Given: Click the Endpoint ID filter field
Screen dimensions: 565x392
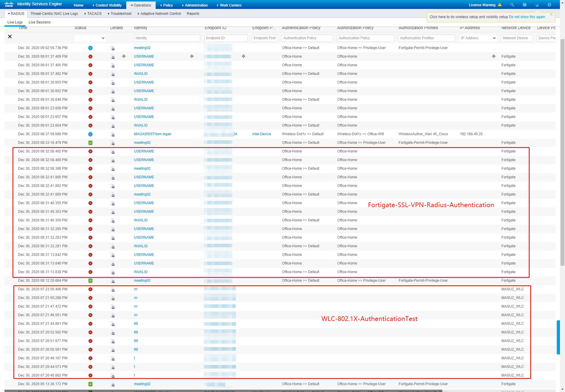Looking at the screenshot, I should pyautogui.click(x=226, y=38).
